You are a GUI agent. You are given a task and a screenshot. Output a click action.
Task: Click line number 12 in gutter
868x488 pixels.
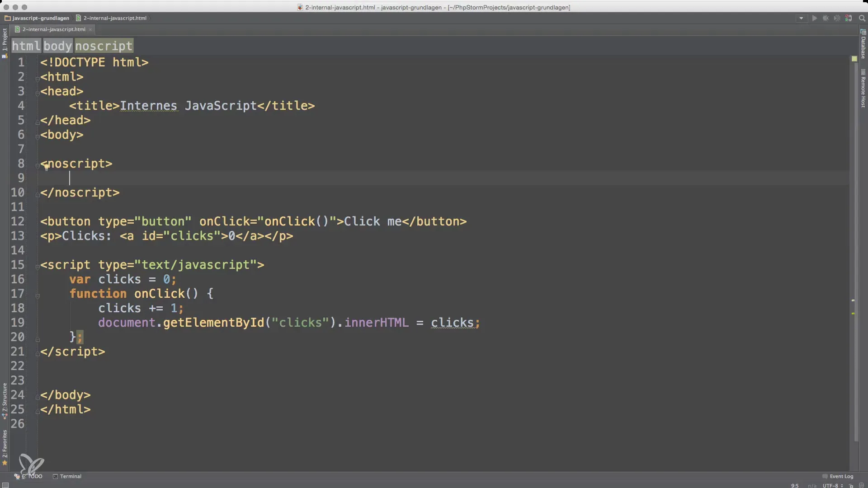pyautogui.click(x=18, y=221)
